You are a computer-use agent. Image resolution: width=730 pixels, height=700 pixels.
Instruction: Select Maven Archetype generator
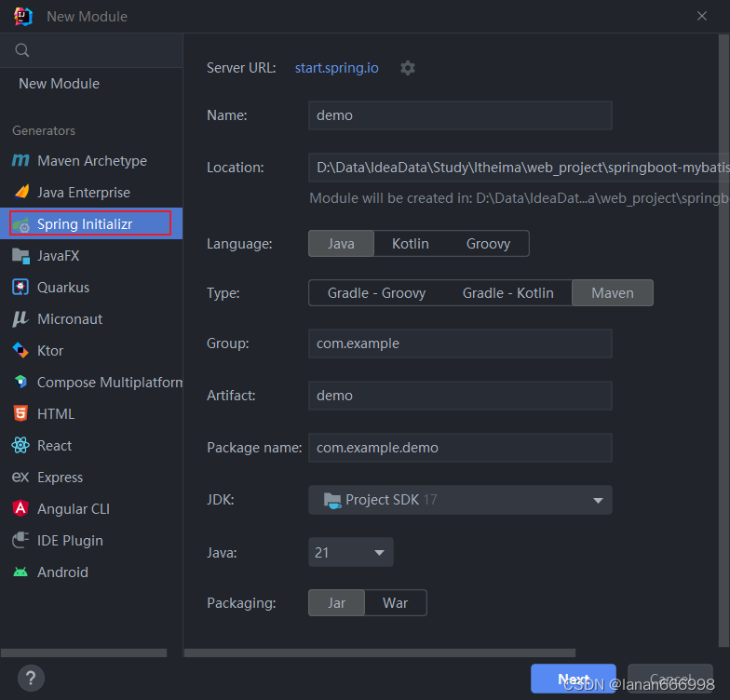click(x=91, y=160)
